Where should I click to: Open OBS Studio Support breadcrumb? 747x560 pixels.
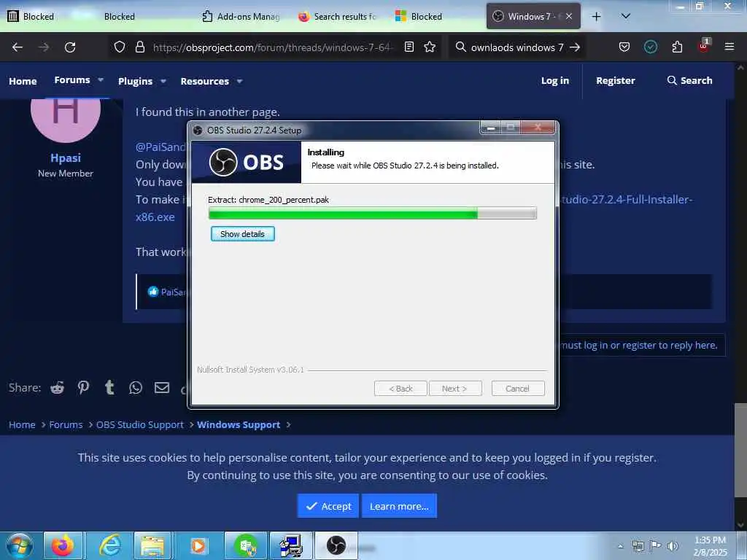point(139,425)
